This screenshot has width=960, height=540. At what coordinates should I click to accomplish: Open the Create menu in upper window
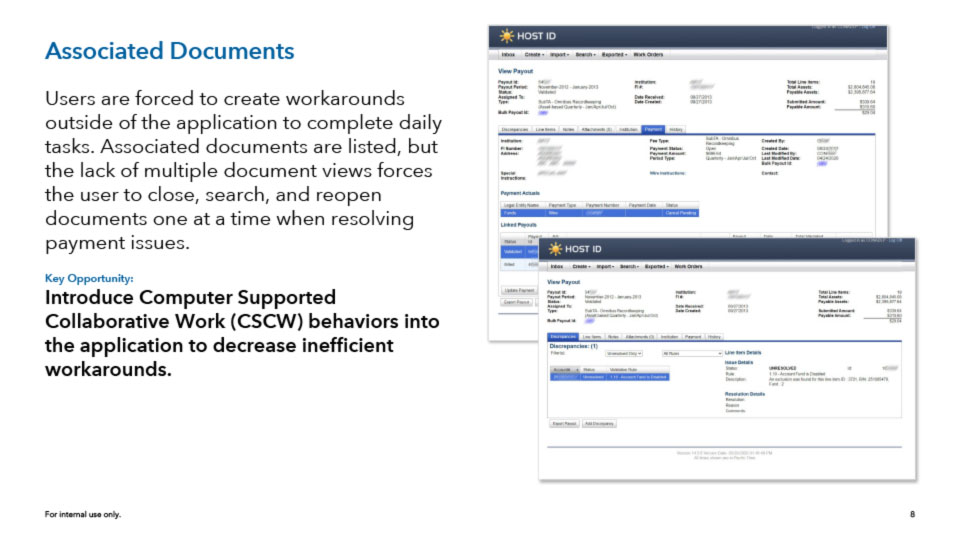click(x=535, y=54)
